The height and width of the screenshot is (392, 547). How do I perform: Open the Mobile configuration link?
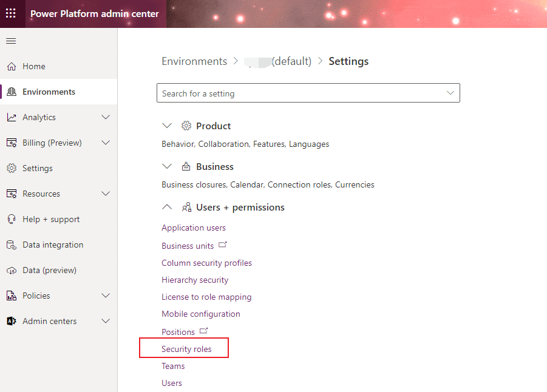(201, 314)
